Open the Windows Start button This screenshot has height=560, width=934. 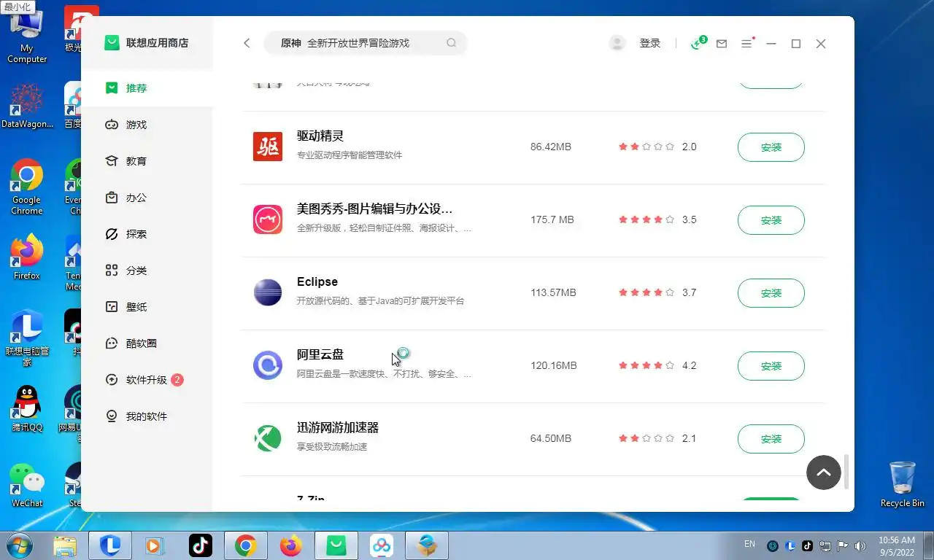coord(18,545)
